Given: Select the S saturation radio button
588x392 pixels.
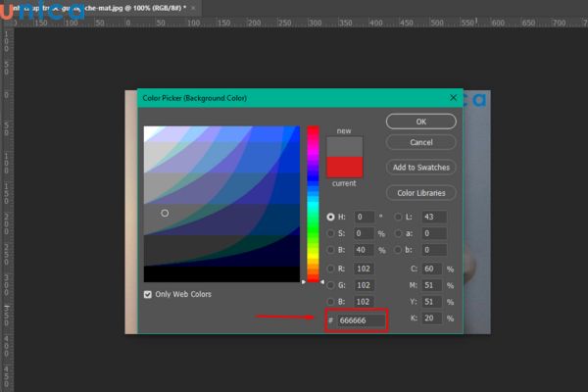Looking at the screenshot, I should coord(330,233).
